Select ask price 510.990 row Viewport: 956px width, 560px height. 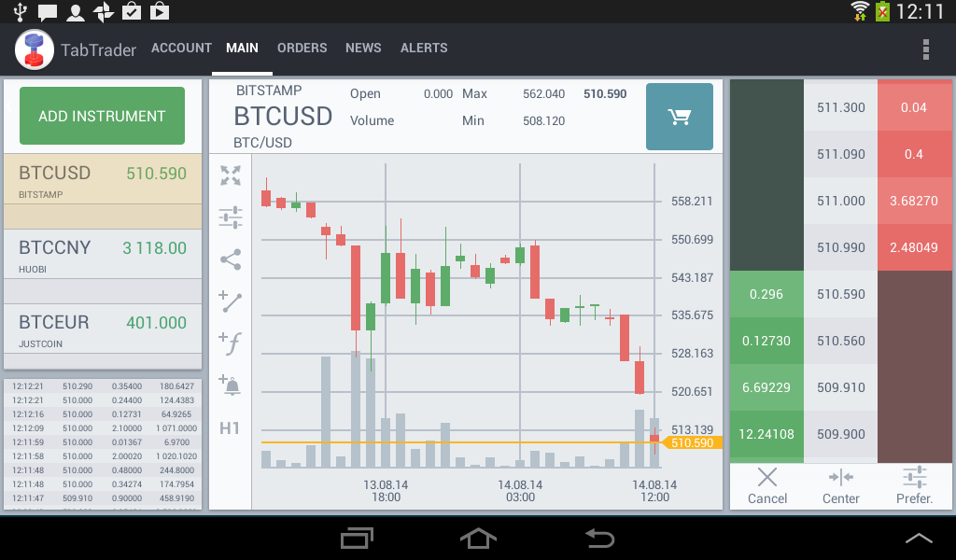click(841, 247)
